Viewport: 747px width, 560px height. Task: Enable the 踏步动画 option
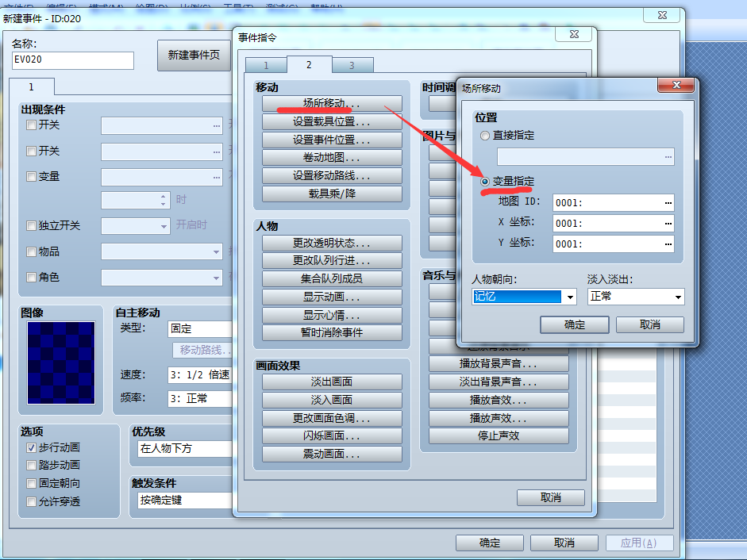[x=32, y=465]
